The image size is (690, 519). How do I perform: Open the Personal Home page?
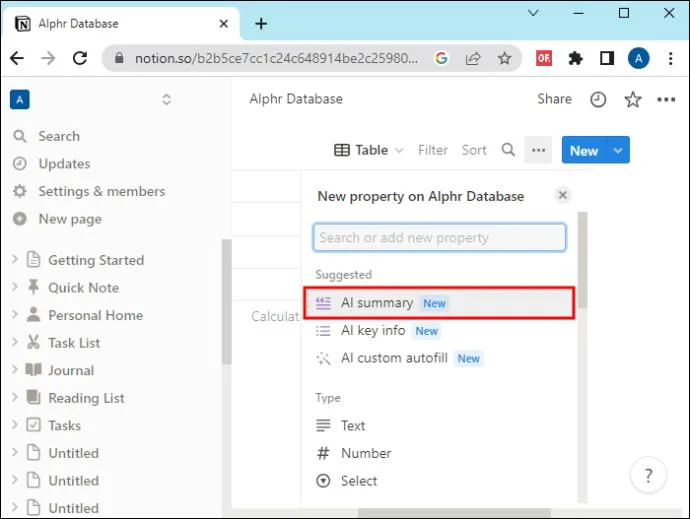(x=95, y=315)
